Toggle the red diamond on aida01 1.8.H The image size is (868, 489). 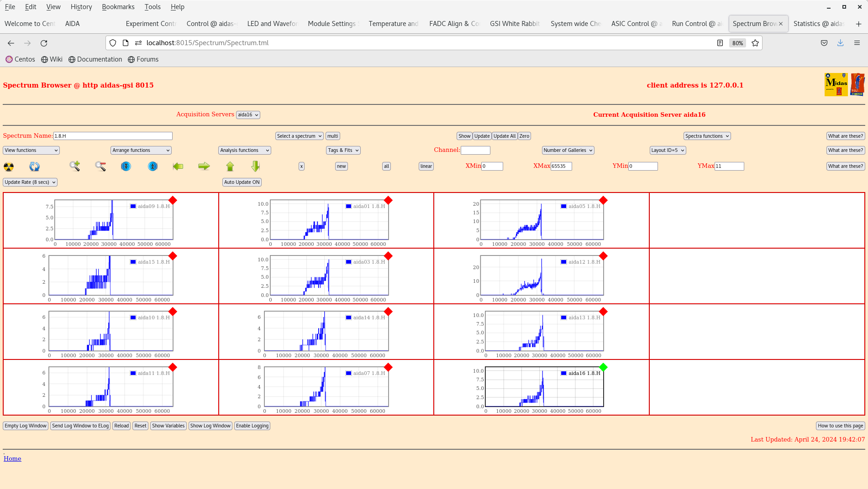pyautogui.click(x=388, y=200)
